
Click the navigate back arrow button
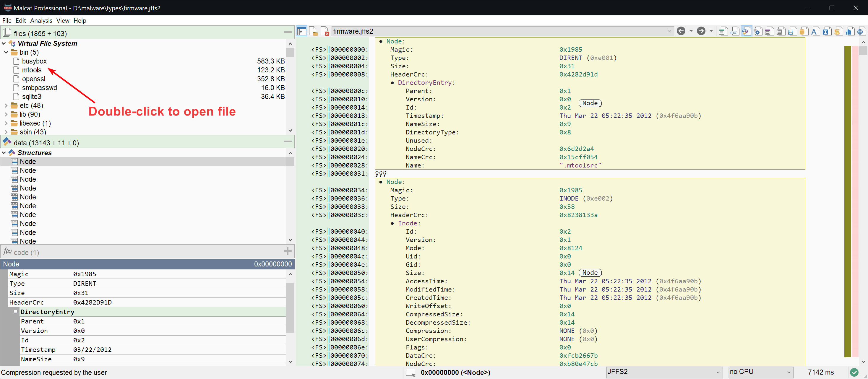tap(681, 31)
